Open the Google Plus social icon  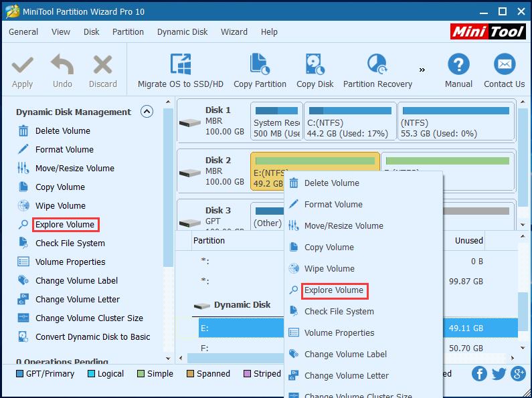point(518,374)
